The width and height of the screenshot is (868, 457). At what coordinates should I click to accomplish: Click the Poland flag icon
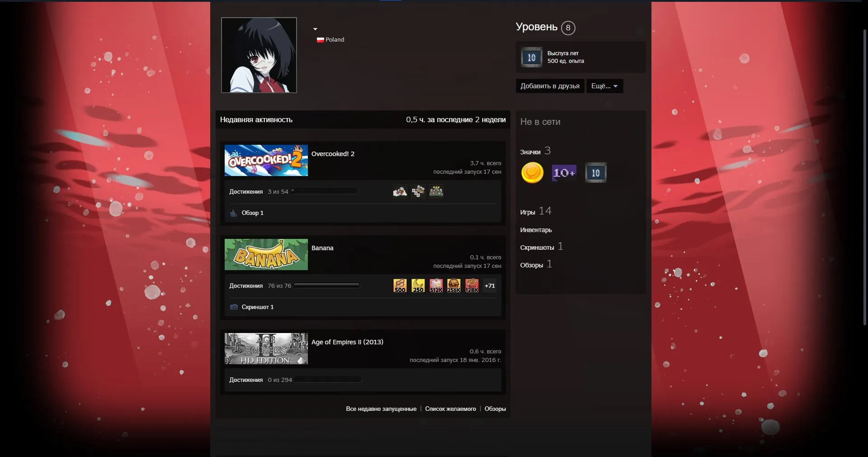[320, 40]
